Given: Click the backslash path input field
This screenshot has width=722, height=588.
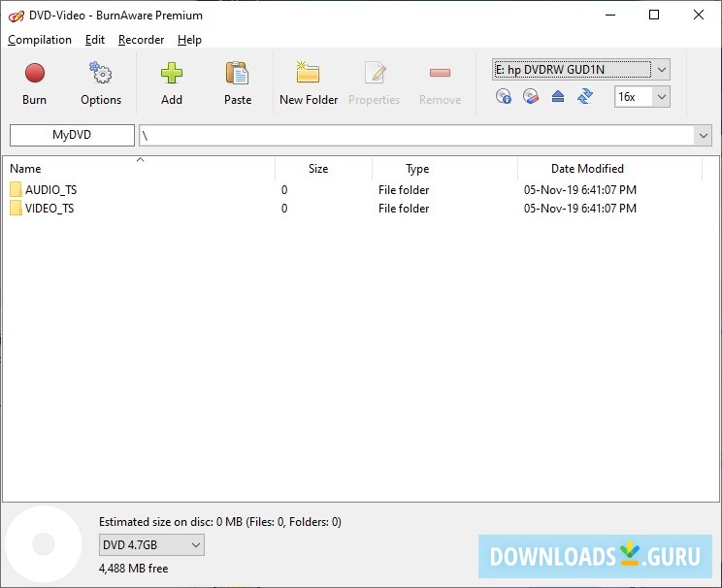Looking at the screenshot, I should click(416, 136).
